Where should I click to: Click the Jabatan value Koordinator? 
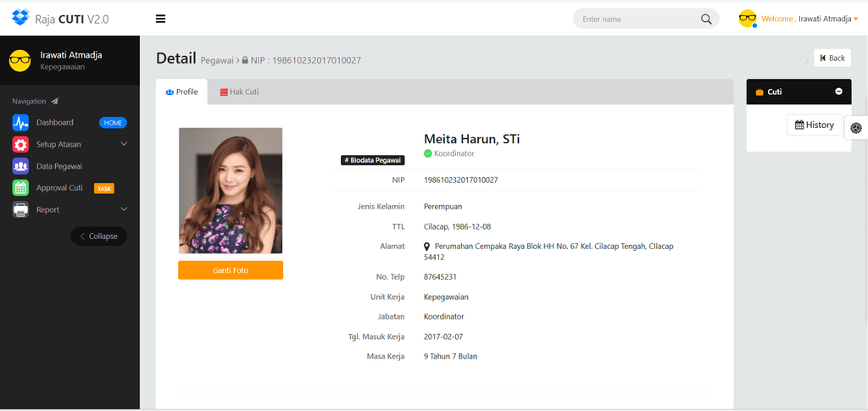(x=444, y=317)
